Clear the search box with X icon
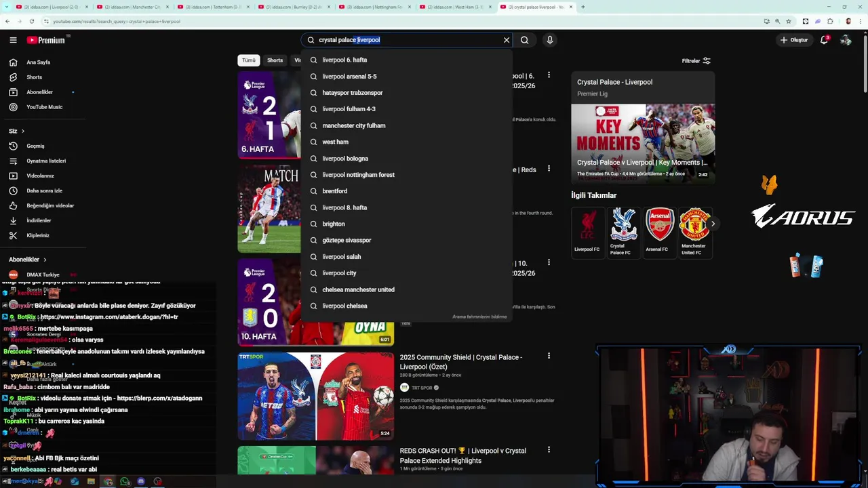This screenshot has width=868, height=488. point(506,40)
